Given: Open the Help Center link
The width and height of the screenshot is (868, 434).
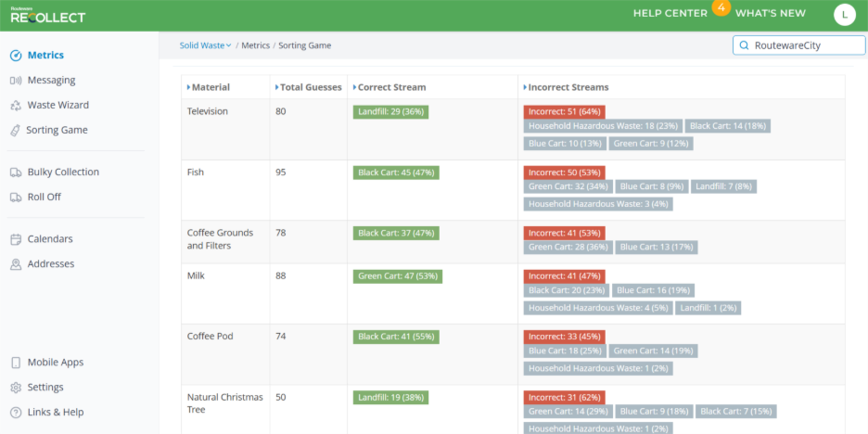Looking at the screenshot, I should (670, 13).
